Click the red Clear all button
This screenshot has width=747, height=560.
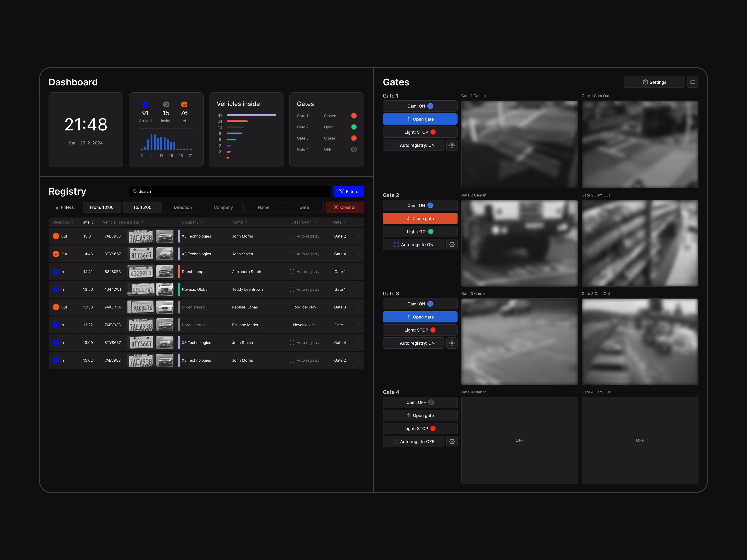[x=345, y=207]
